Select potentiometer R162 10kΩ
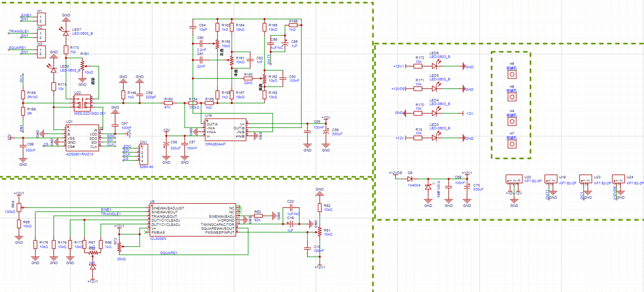This screenshot has width=644, height=292. (x=264, y=78)
